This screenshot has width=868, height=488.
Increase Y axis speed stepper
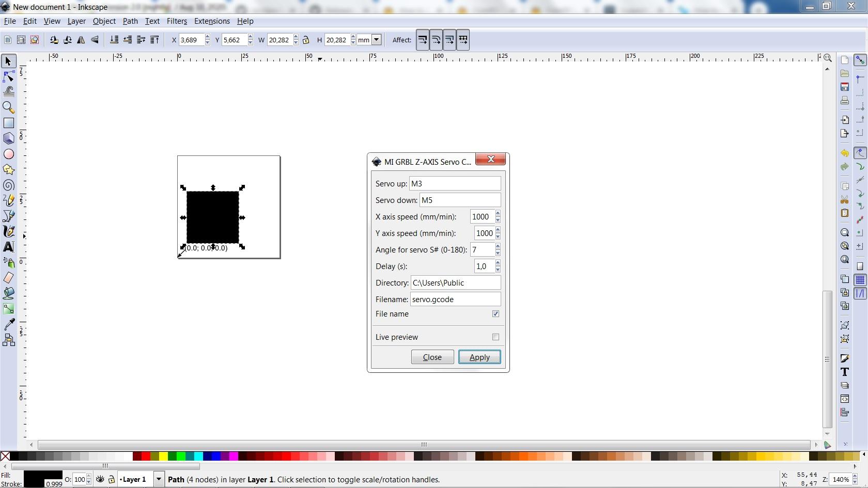point(498,230)
